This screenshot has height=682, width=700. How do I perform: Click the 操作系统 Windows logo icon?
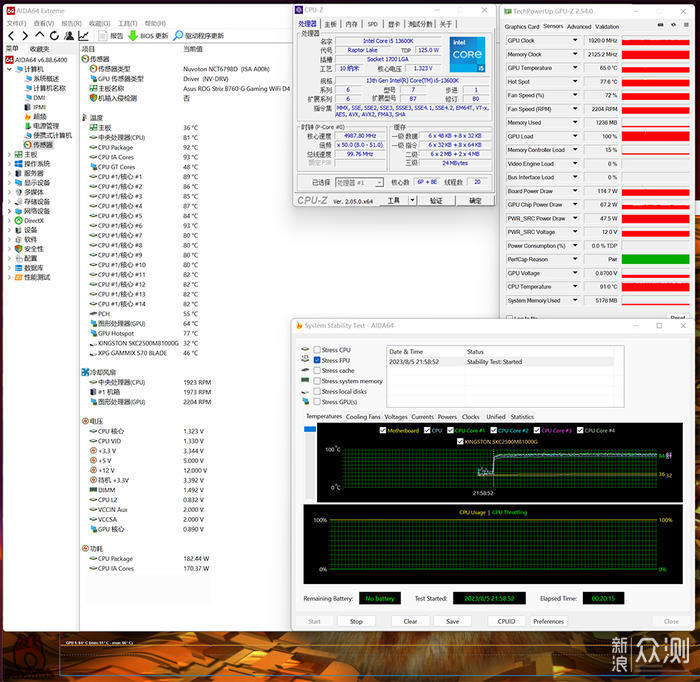(x=18, y=164)
